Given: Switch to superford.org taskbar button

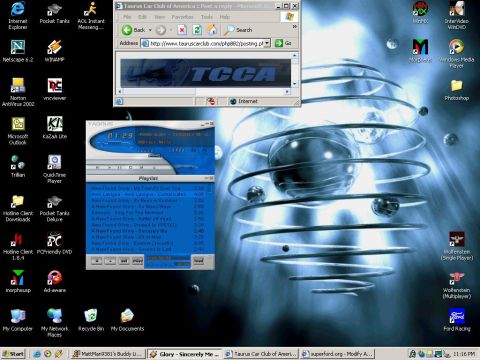Looking at the screenshot, I should tap(337, 354).
